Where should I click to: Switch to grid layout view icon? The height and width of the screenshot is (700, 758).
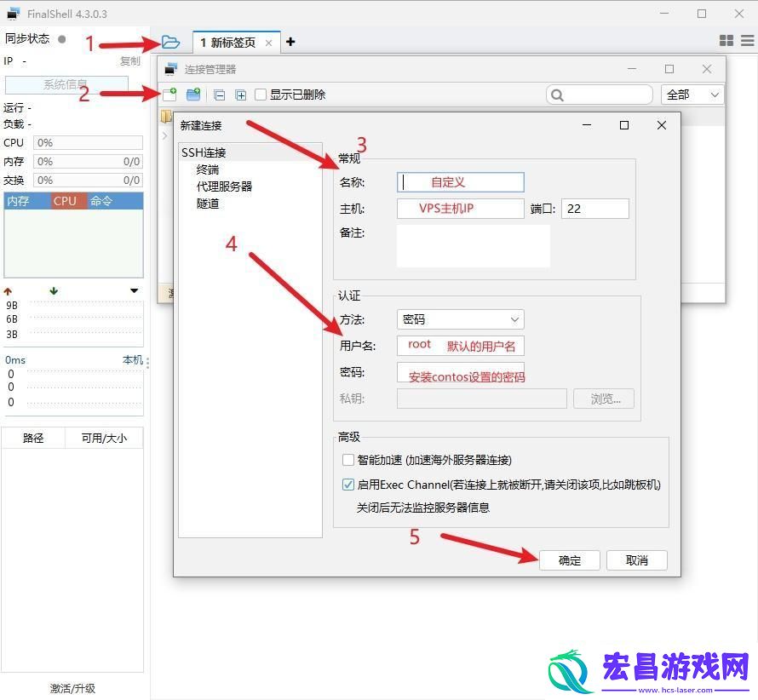(x=726, y=41)
